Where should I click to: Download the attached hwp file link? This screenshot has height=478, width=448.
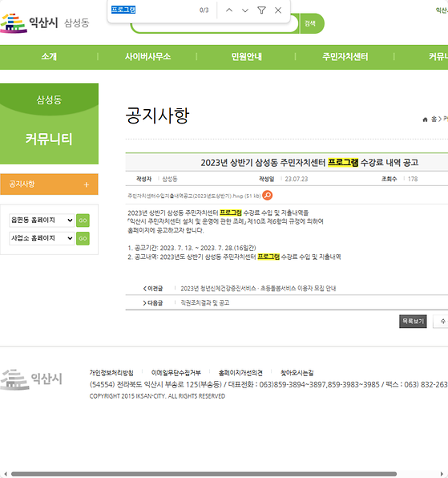click(194, 196)
